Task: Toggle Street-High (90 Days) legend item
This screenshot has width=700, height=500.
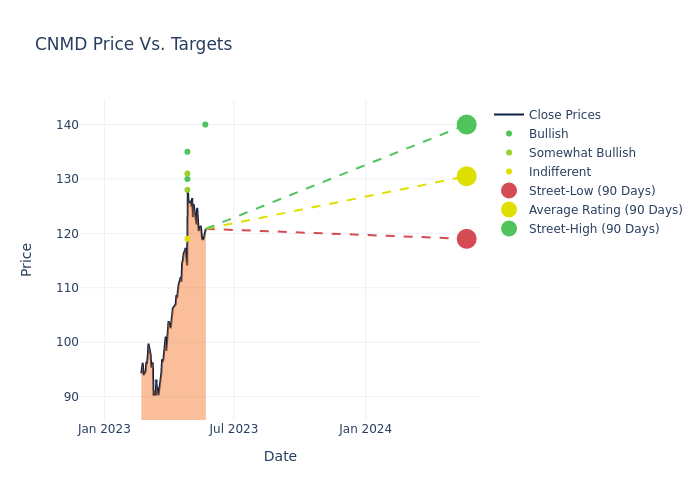Action: [593, 229]
